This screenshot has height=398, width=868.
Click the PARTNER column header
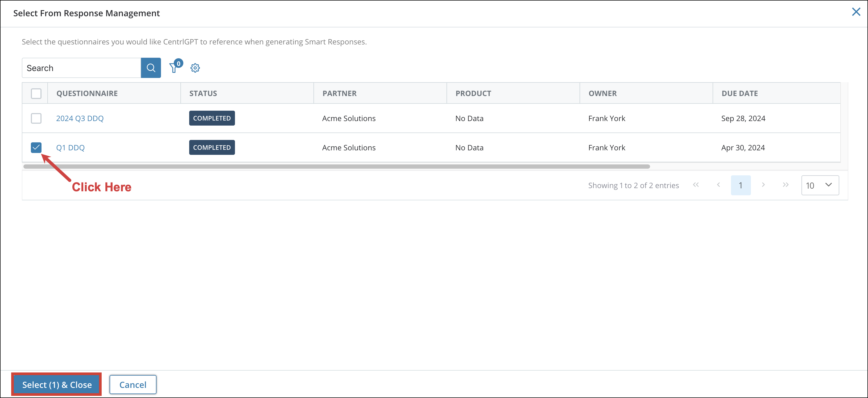point(380,93)
